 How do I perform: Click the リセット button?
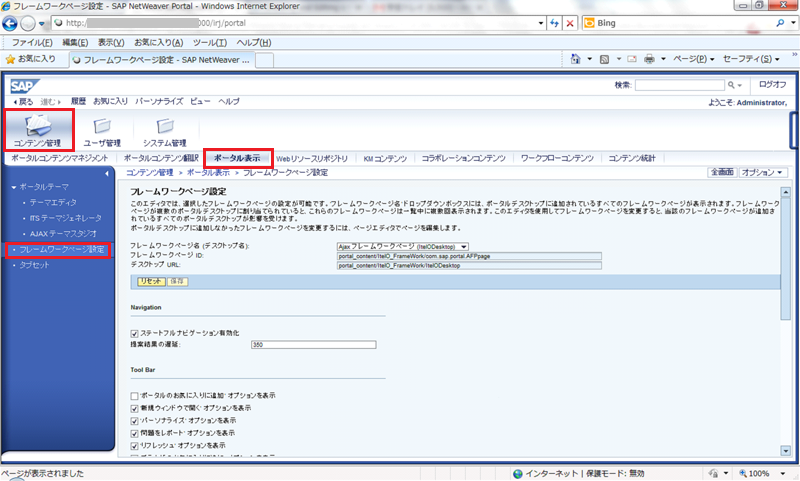point(151,282)
